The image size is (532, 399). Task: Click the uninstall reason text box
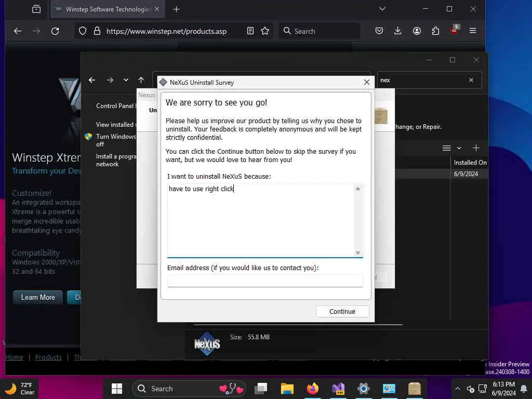point(261,220)
